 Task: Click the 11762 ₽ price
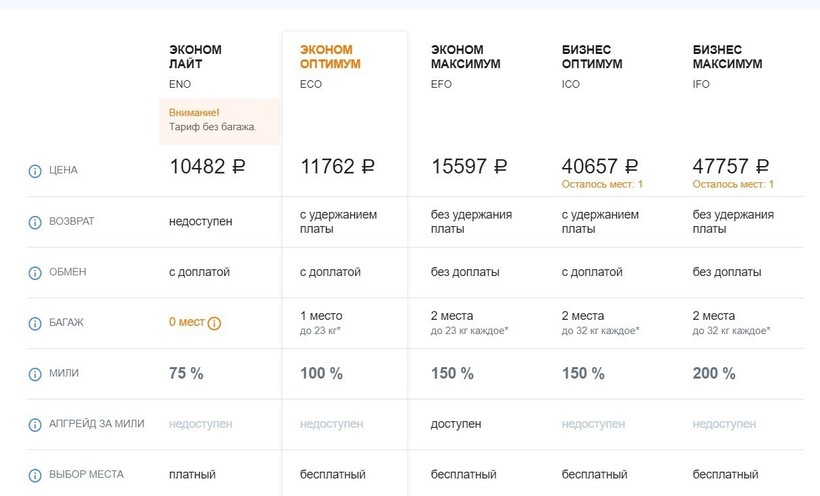pyautogui.click(x=338, y=167)
